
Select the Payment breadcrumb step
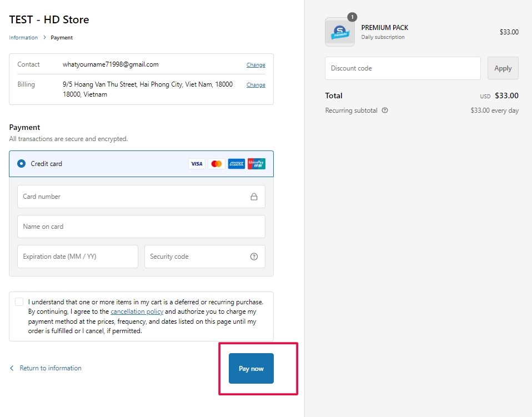coord(62,38)
